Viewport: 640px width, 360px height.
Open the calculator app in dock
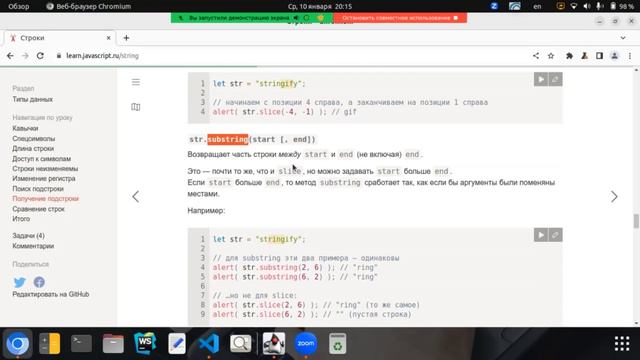click(x=49, y=343)
